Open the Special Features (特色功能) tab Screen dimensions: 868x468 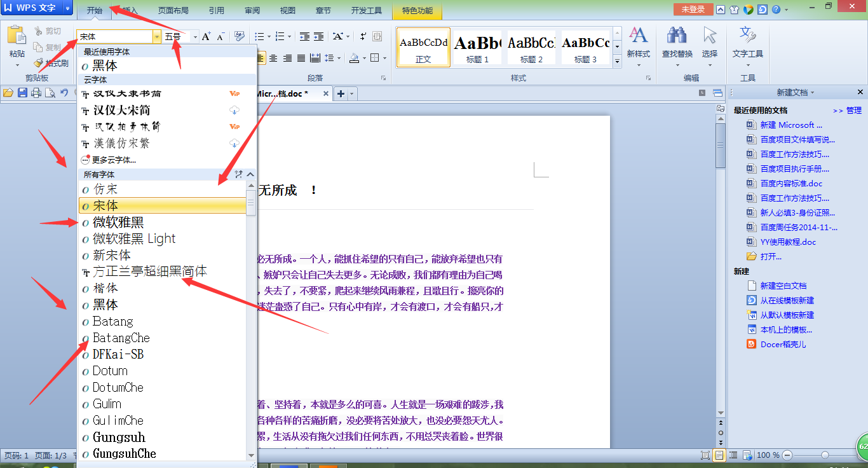pyautogui.click(x=417, y=11)
